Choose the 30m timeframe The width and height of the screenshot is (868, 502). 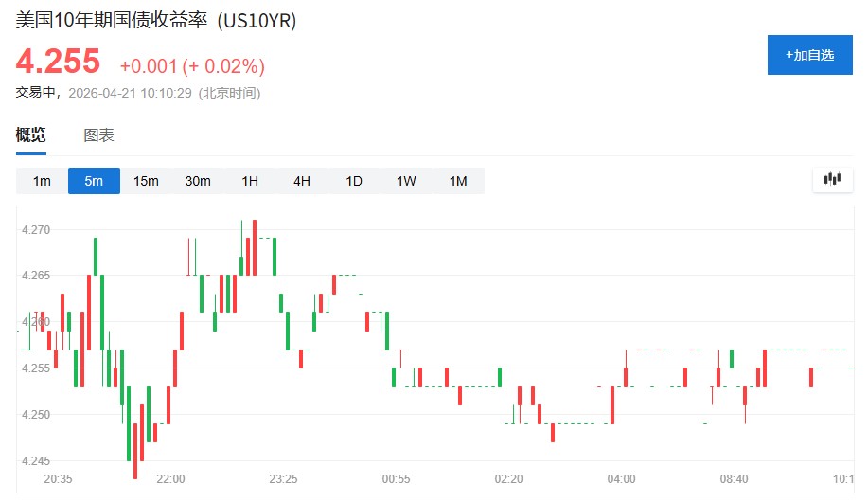click(x=198, y=181)
